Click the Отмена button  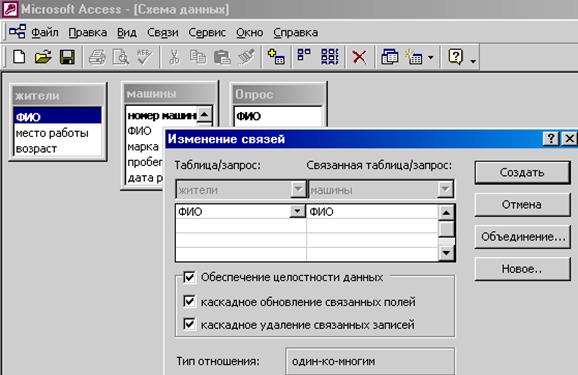[522, 204]
